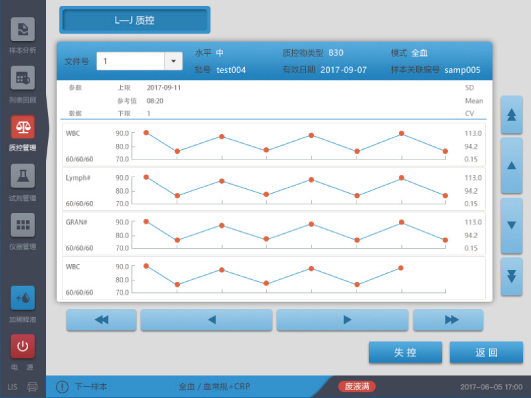Click the 失控 (out of control) button

(405, 353)
